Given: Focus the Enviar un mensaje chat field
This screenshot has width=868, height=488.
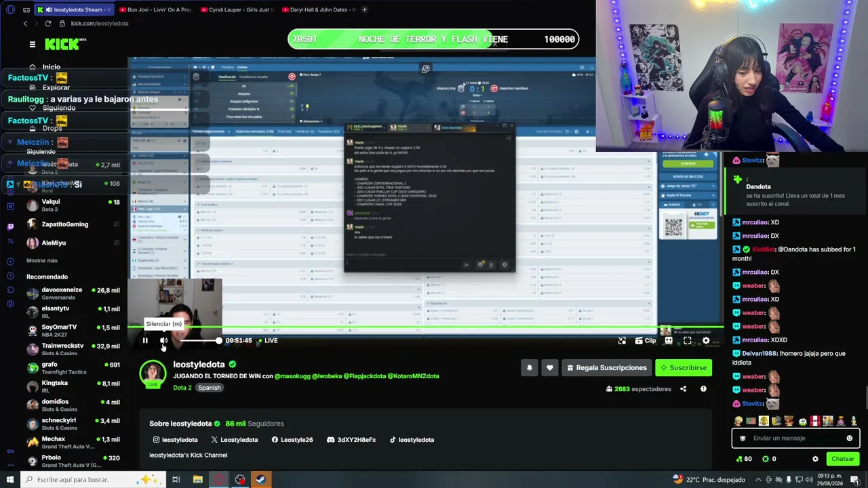Looking at the screenshot, I should (795, 439).
